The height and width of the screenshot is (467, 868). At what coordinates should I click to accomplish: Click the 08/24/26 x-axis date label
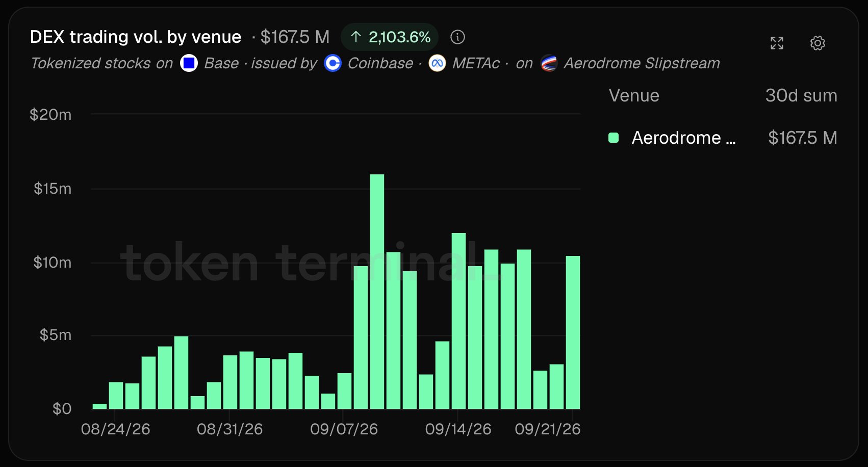(116, 429)
